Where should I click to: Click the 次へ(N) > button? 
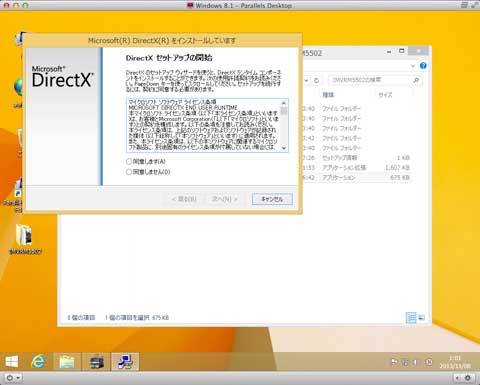point(225,199)
